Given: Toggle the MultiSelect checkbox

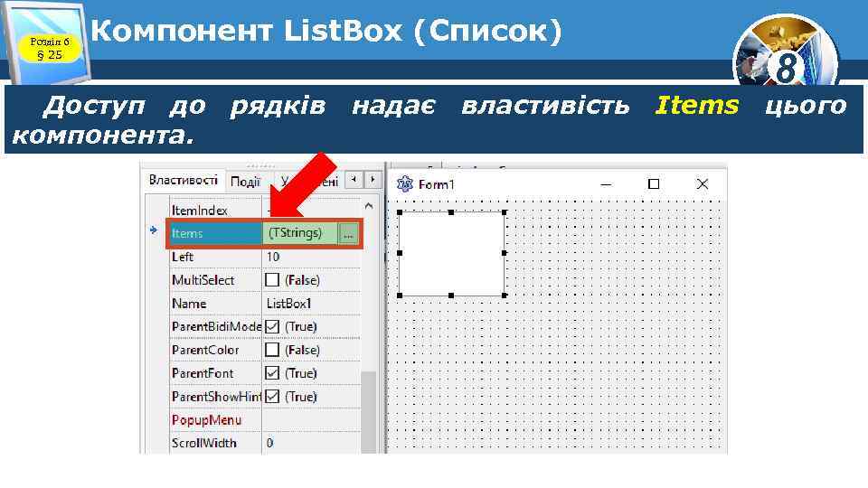Looking at the screenshot, I should (272, 280).
